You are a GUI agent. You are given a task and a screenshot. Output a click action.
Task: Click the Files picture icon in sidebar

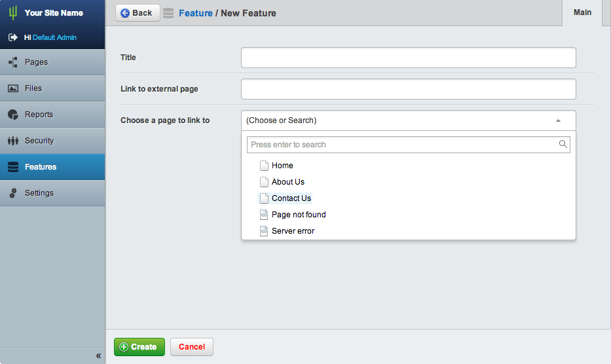pos(12,88)
